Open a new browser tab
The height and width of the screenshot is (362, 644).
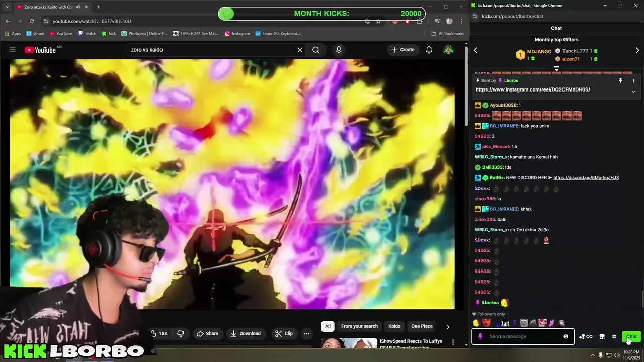pos(98,7)
